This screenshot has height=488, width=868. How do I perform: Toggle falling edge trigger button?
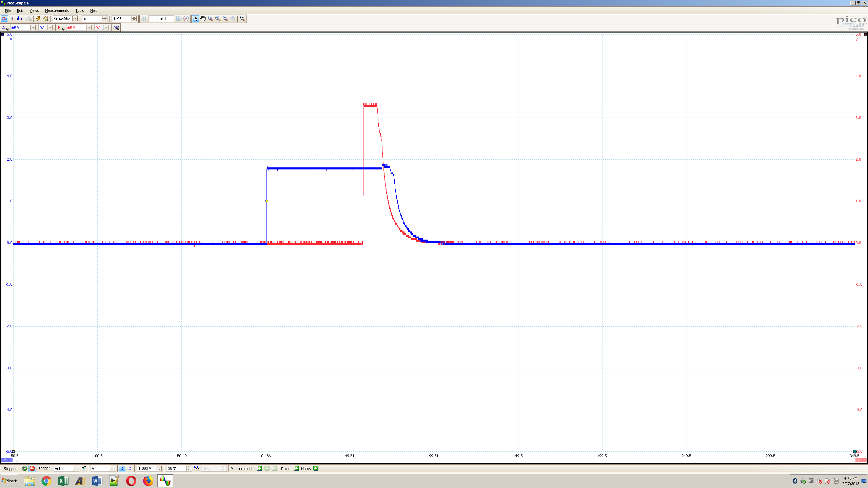(x=130, y=468)
